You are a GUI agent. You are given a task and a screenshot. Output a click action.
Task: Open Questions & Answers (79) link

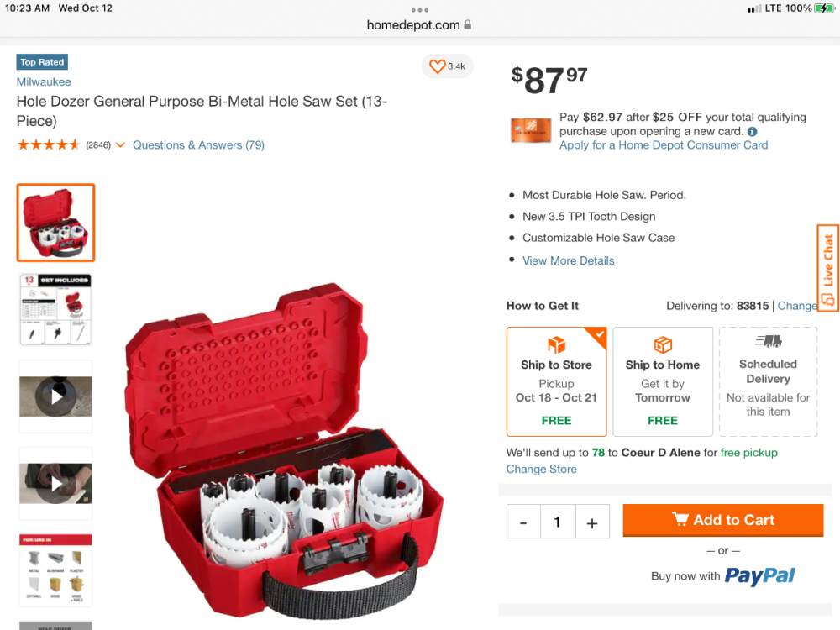tap(198, 145)
